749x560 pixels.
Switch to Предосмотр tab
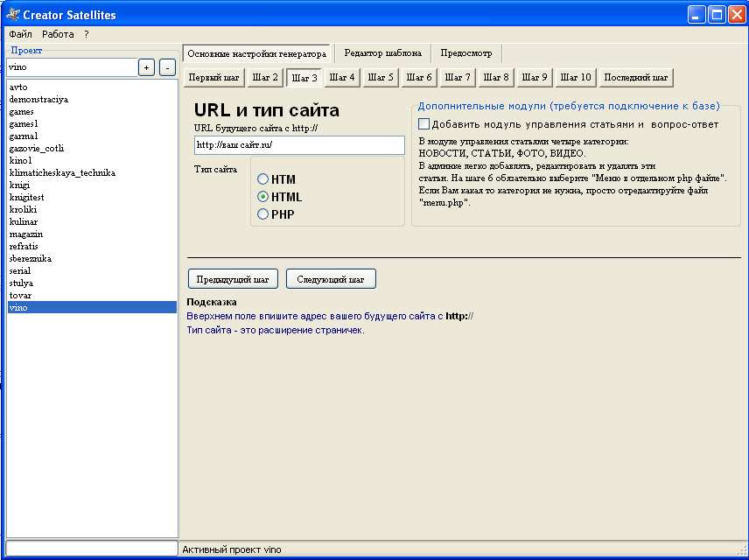(x=466, y=53)
